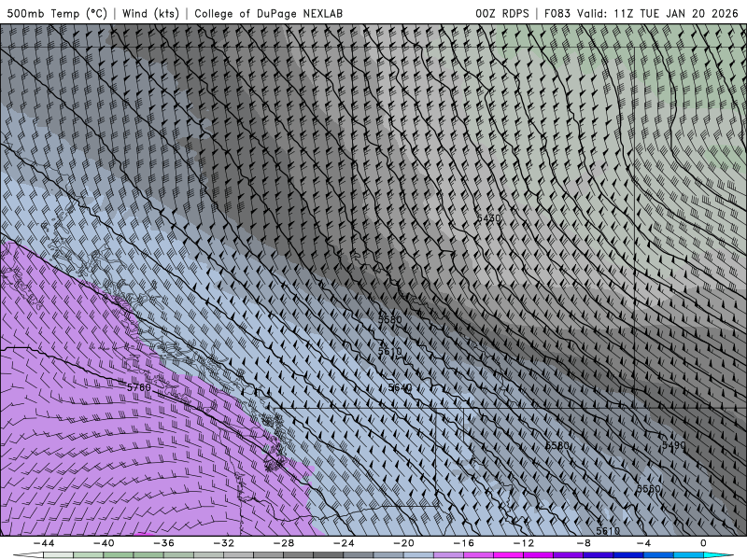
Task: Click the -16 color scale tick label
Action: 464,543
